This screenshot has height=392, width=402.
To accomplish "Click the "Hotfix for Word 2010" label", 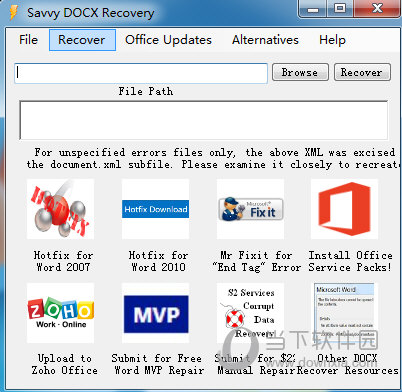I will coord(158,261).
